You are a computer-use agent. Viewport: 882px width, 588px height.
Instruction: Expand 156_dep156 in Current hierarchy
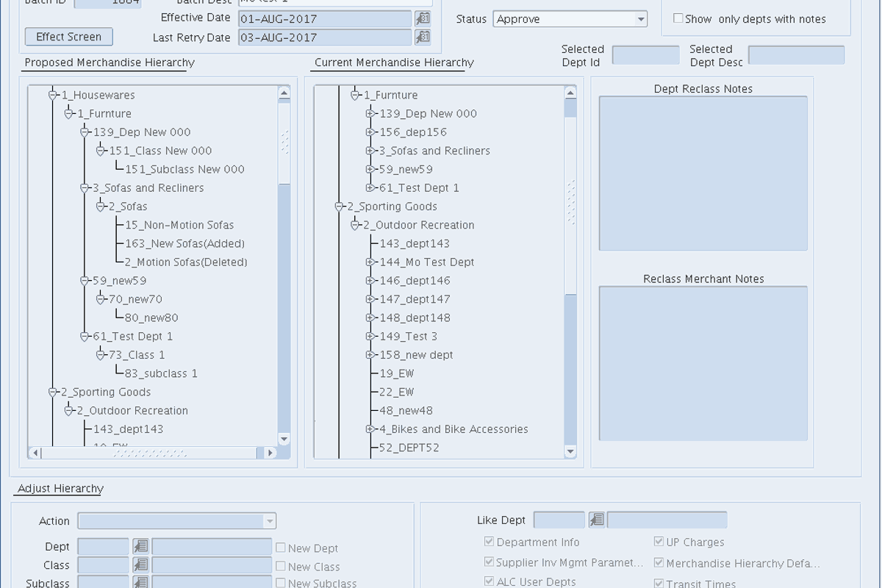point(370,132)
